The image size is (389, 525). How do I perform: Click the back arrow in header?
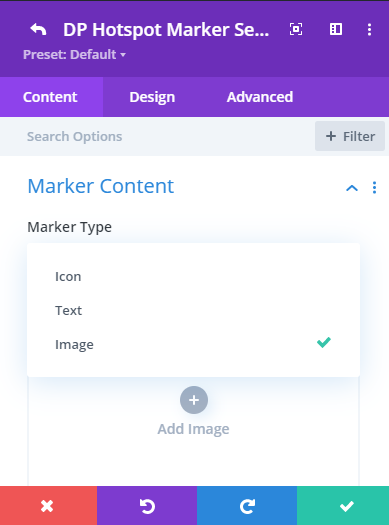click(38, 29)
